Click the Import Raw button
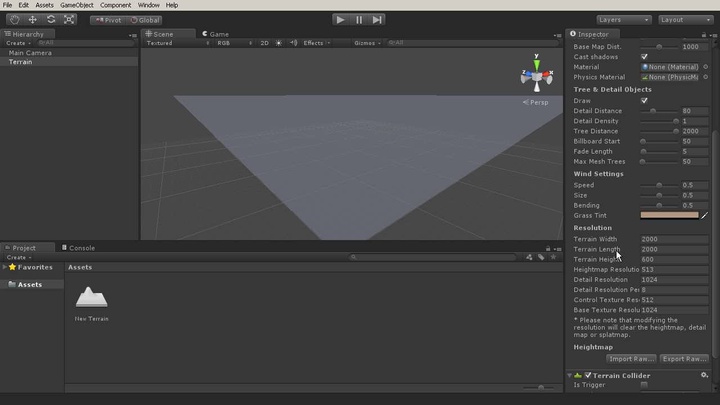Image resolution: width=720 pixels, height=405 pixels. (x=631, y=358)
